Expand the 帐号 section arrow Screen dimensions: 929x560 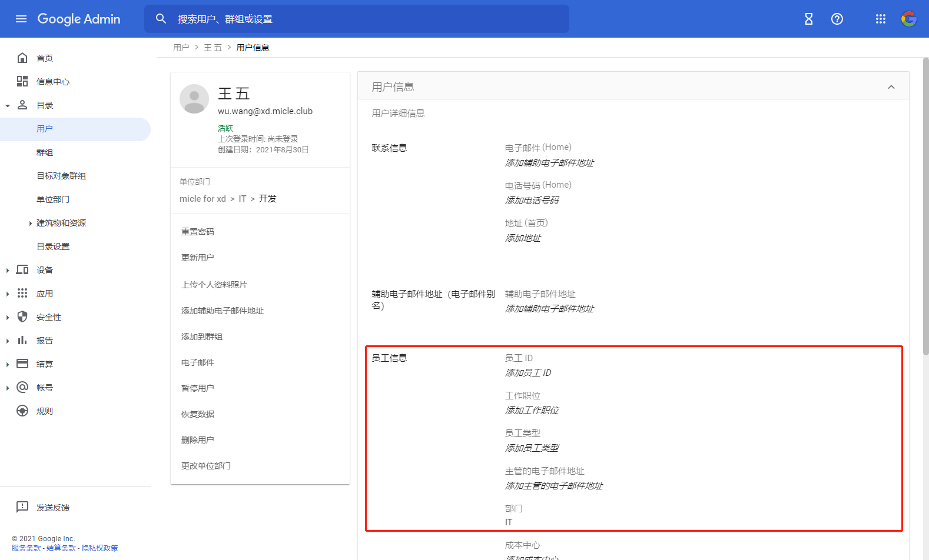[x=8, y=388]
